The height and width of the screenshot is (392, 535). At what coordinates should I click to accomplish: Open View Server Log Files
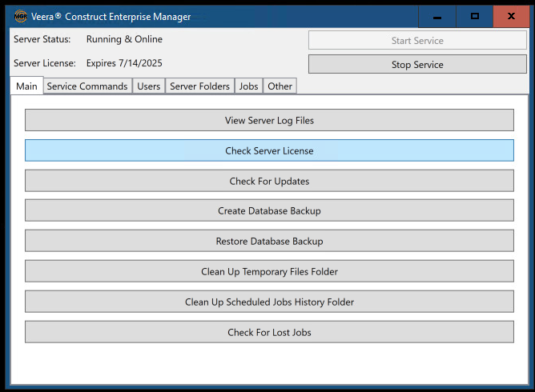tap(269, 120)
